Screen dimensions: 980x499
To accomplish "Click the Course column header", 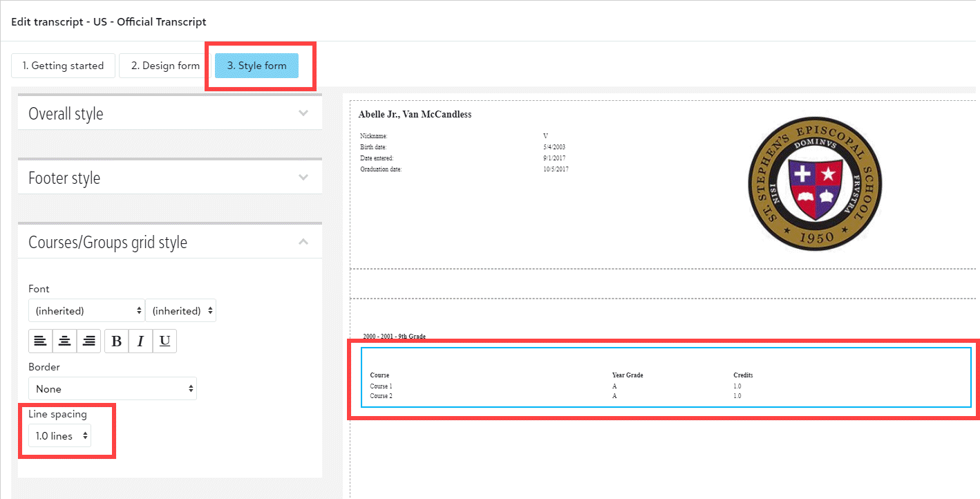I will point(379,375).
